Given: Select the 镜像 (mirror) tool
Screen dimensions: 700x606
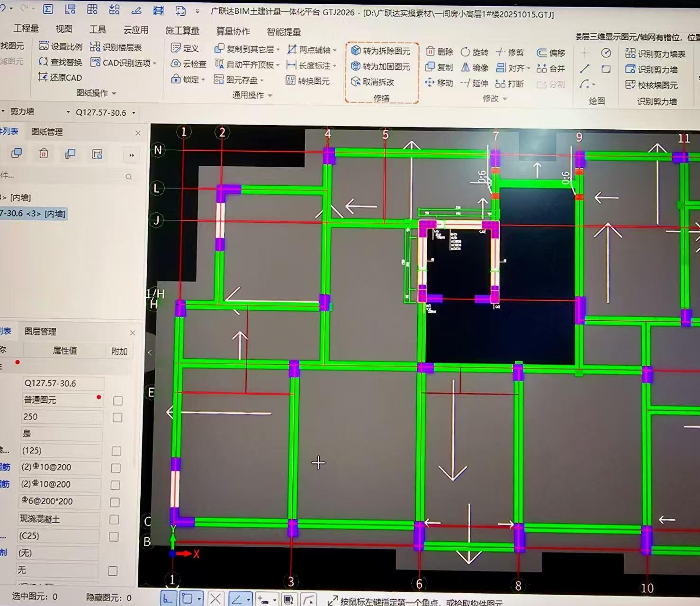Looking at the screenshot, I should click(x=474, y=68).
